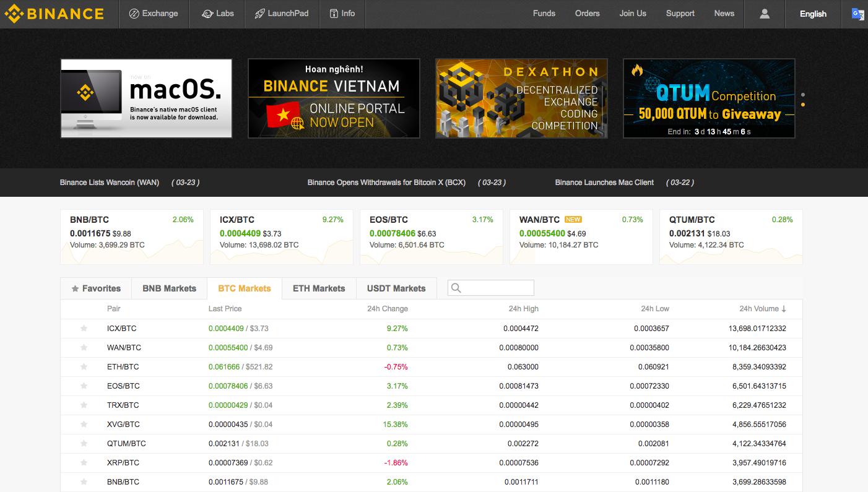The image size is (868, 492).
Task: Open Bitcoin X withdrawals announcement
Action: 386,183
